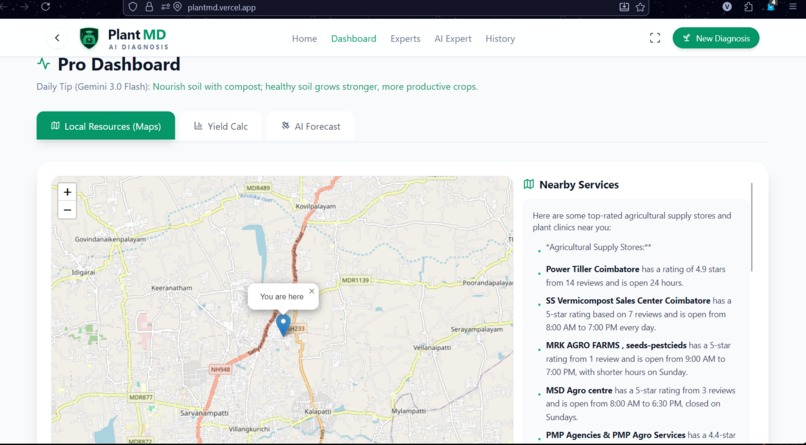Click the Keeranatham label on the map

pyautogui.click(x=172, y=288)
